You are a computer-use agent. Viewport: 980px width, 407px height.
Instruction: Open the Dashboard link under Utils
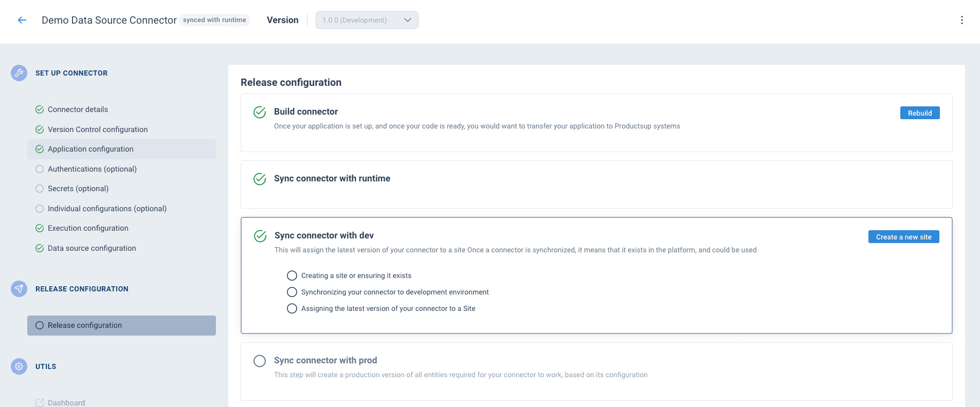66,402
